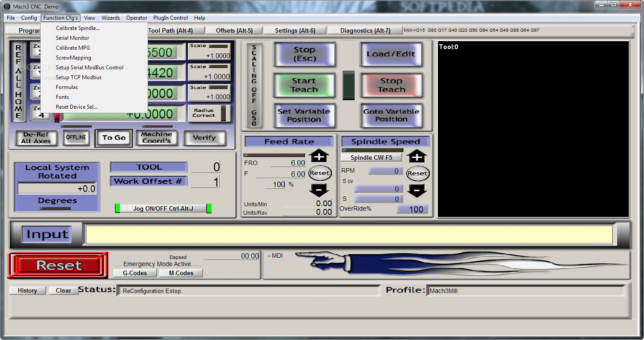Screen dimensions: 644x340
Task: Open the Config menu
Action: click(29, 18)
